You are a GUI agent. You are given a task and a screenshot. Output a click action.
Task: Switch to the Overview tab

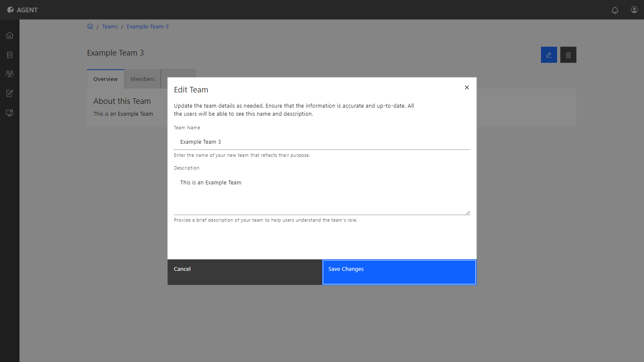click(105, 79)
